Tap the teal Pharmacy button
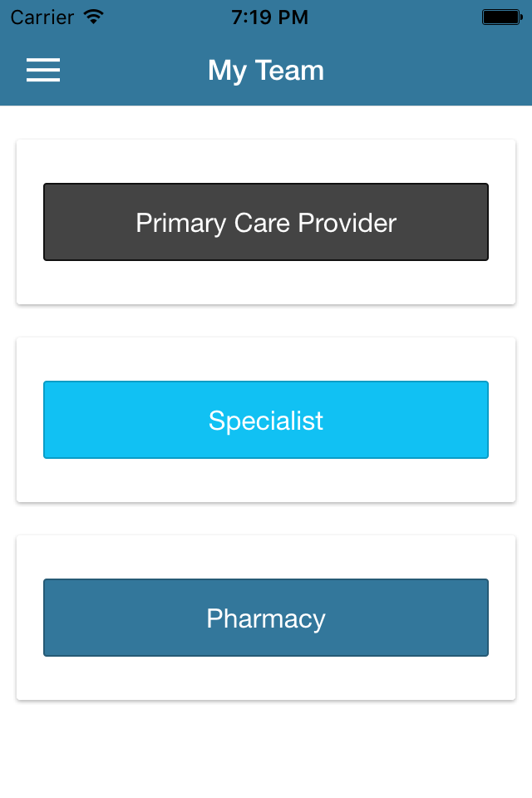 pyautogui.click(x=266, y=617)
